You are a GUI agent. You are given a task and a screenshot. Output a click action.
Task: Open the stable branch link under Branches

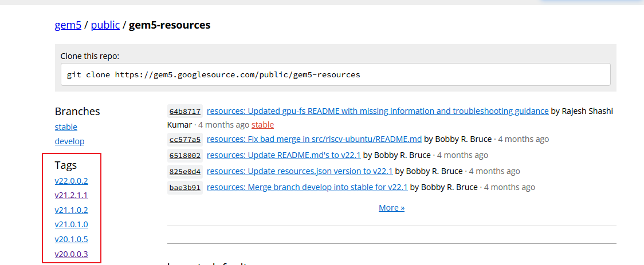coord(66,127)
